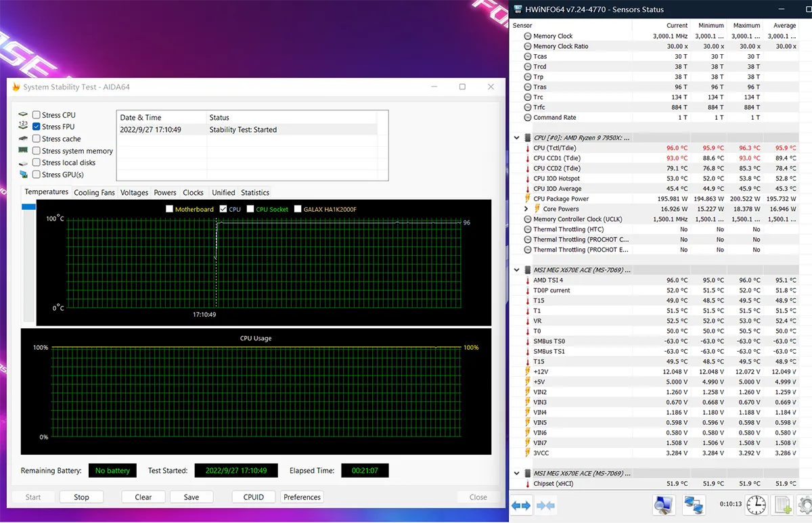This screenshot has height=523, width=812.
Task: Switch to the Unified tab
Action: 223,193
